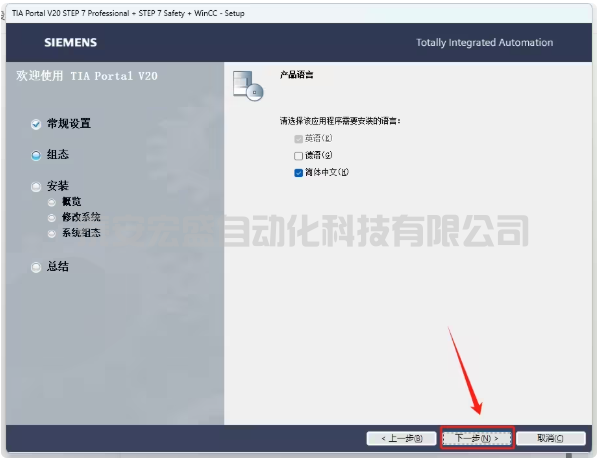The height and width of the screenshot is (462, 602).
Task: Toggle the 英语(E) language checkbox
Action: tap(298, 139)
